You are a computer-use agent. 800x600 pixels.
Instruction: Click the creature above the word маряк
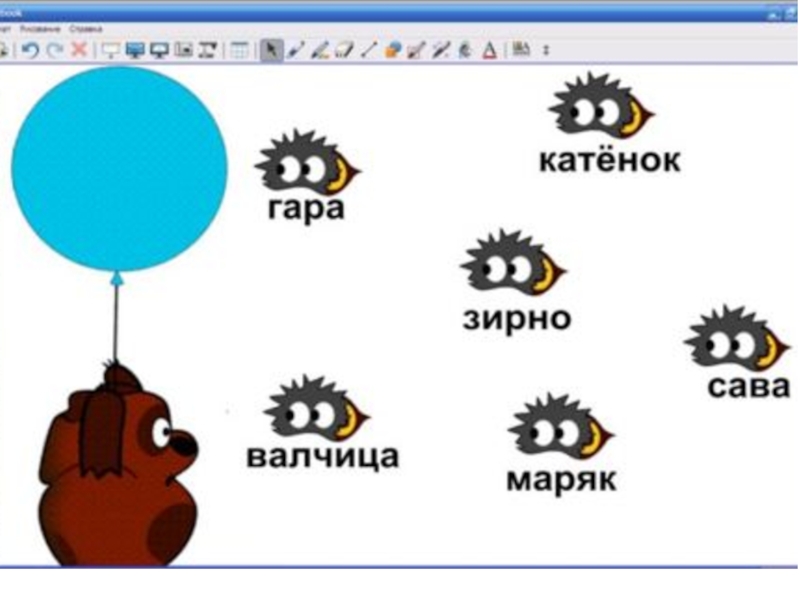click(x=561, y=426)
